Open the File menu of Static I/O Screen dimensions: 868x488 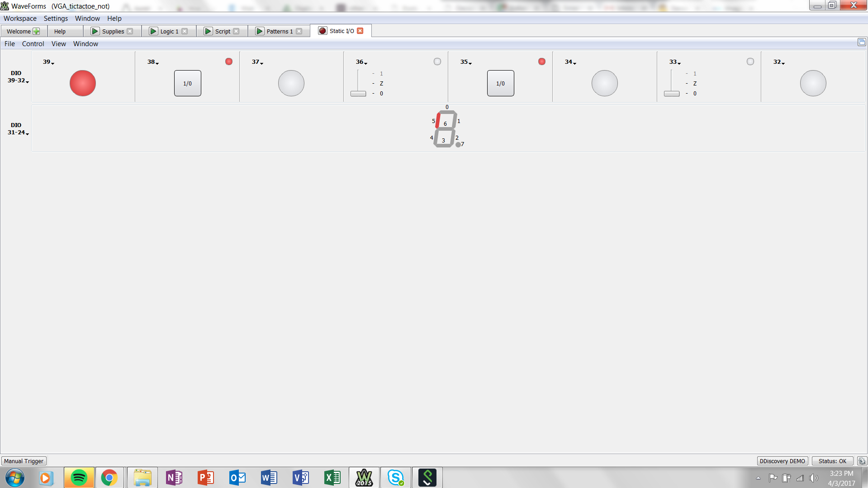pos(9,44)
